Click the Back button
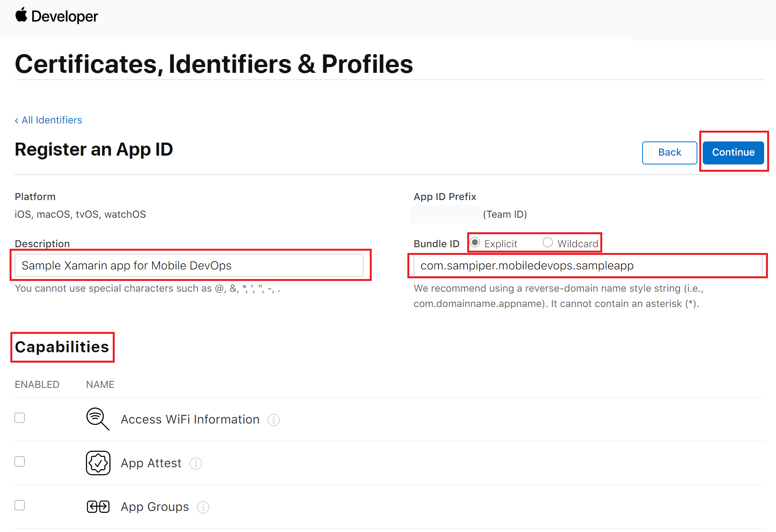776x532 pixels. point(669,153)
